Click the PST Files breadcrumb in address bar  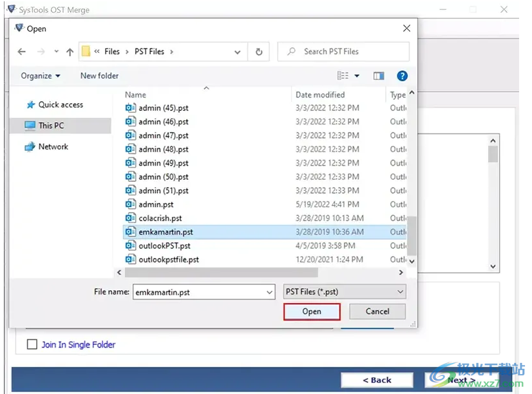click(x=149, y=52)
